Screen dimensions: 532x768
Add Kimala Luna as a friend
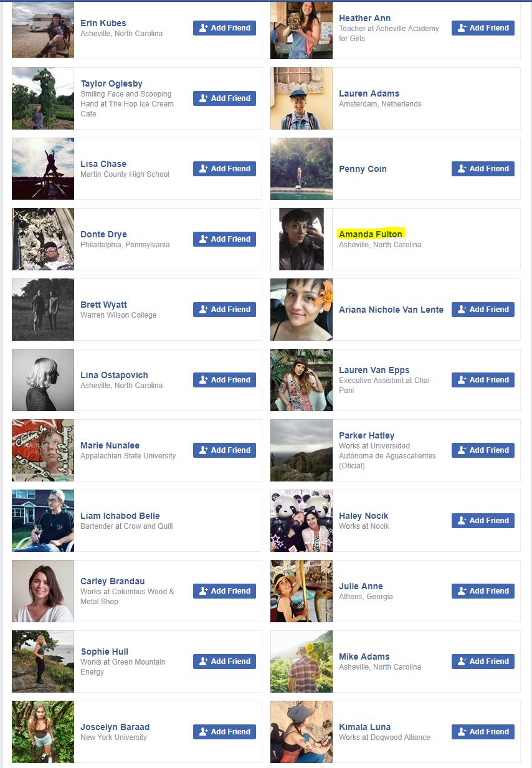tap(483, 732)
